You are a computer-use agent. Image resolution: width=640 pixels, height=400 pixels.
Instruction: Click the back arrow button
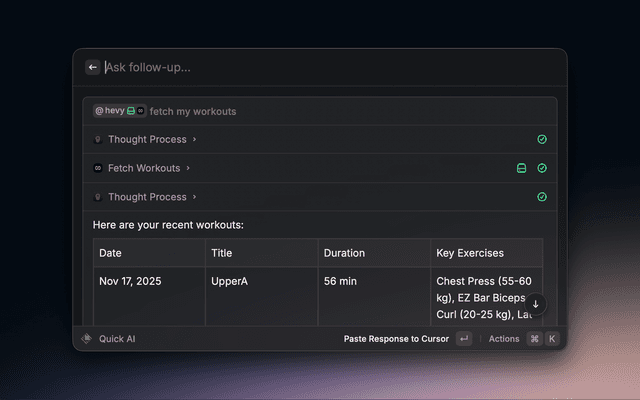point(93,67)
